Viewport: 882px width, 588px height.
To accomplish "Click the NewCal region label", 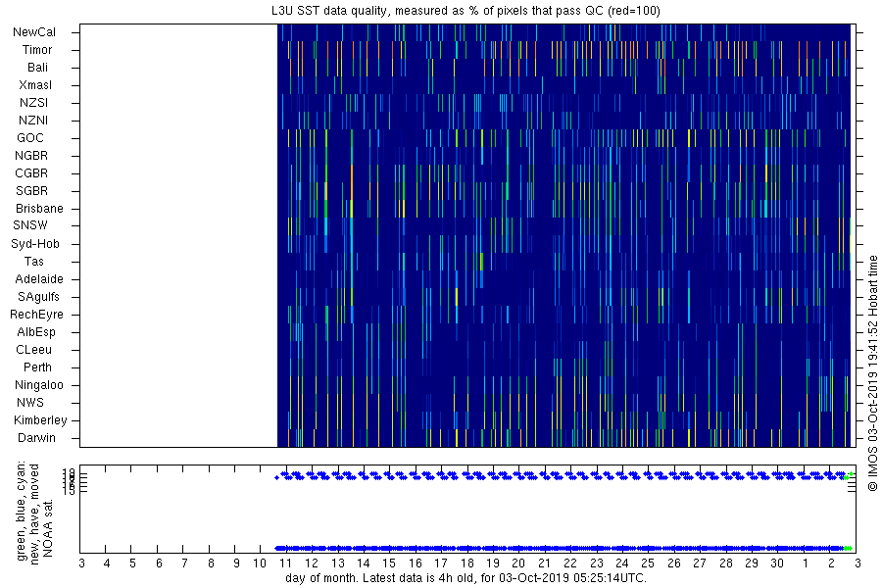I will [34, 32].
